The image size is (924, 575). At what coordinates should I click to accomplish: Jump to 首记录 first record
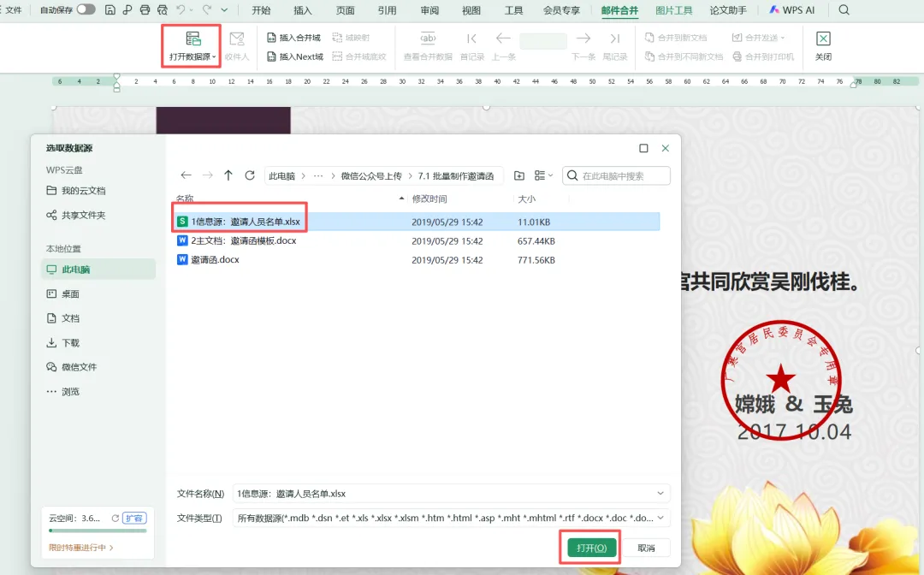[x=472, y=46]
